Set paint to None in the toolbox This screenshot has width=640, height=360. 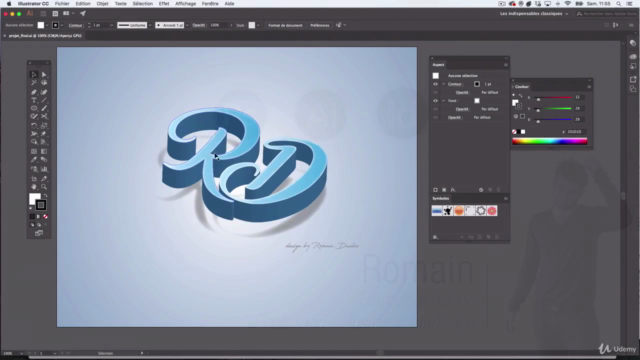(45, 217)
